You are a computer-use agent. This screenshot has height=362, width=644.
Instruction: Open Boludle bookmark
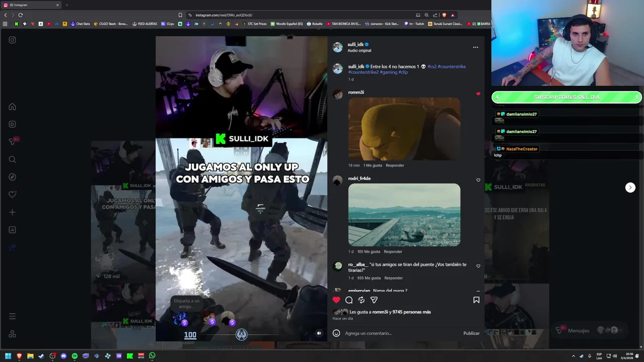coord(314,24)
